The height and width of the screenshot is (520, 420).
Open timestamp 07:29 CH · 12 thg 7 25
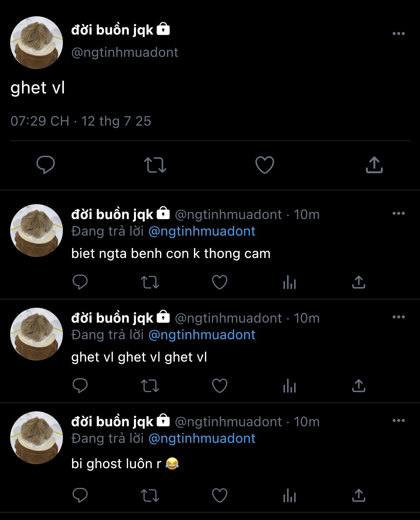(81, 121)
